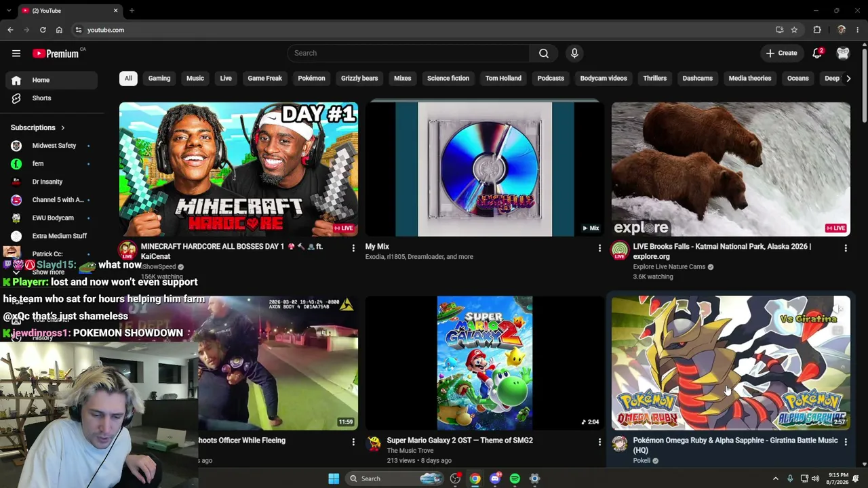Select the Grizzly bears filter chip
The width and height of the screenshot is (868, 488).
click(x=359, y=79)
